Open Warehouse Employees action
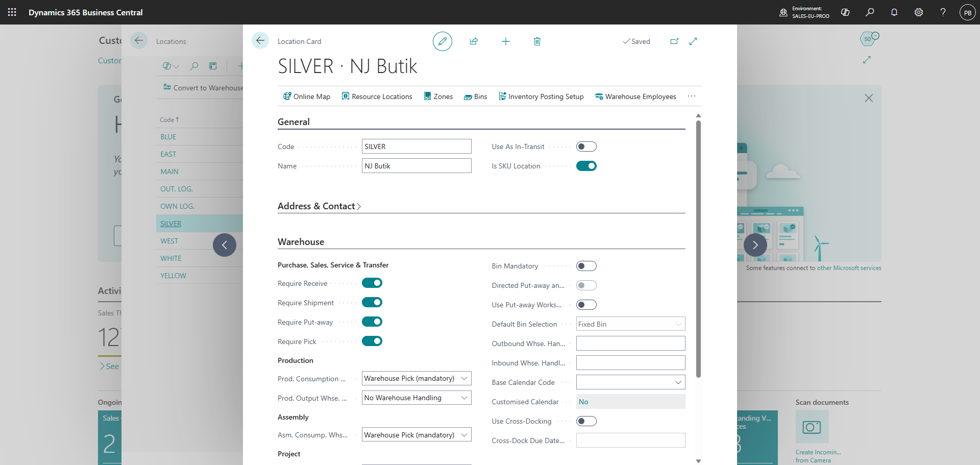Screen dimensions: 980x465 click(x=635, y=96)
